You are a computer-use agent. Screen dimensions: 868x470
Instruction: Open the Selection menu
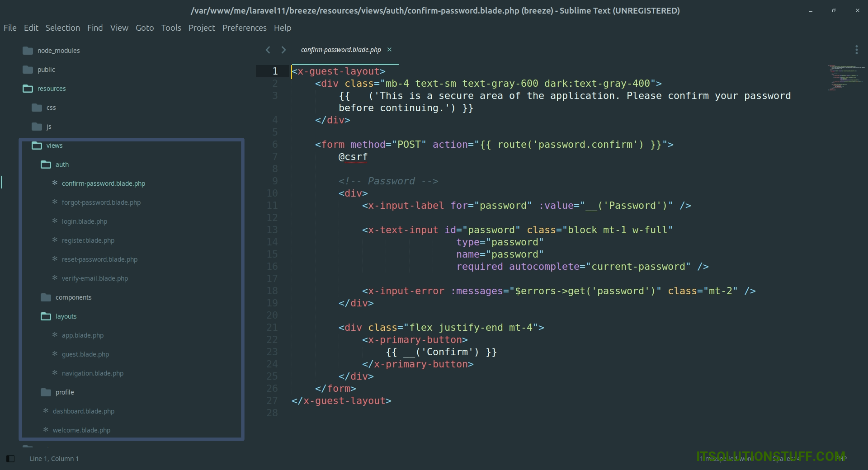click(63, 28)
